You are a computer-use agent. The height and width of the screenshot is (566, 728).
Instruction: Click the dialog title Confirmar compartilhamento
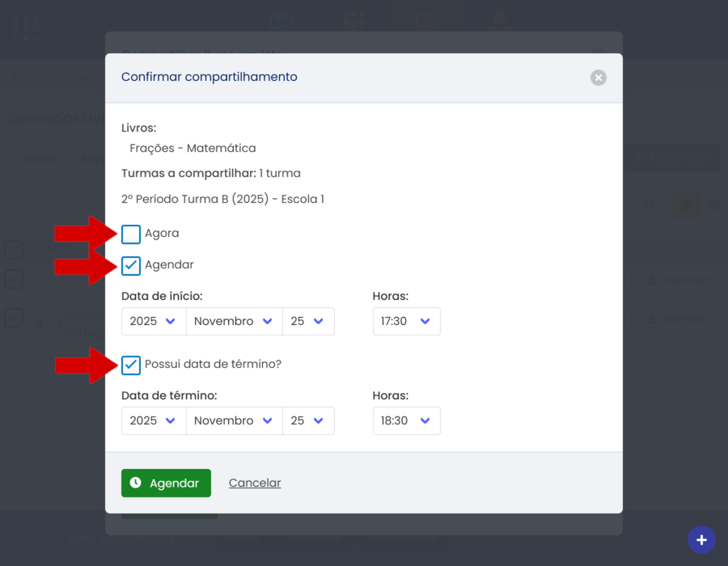pyautogui.click(x=209, y=77)
